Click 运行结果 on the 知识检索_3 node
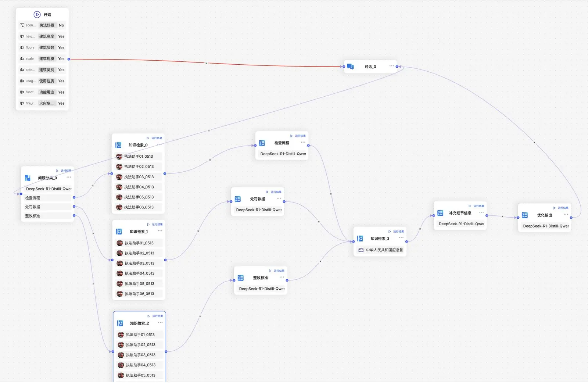 pyautogui.click(x=396, y=232)
